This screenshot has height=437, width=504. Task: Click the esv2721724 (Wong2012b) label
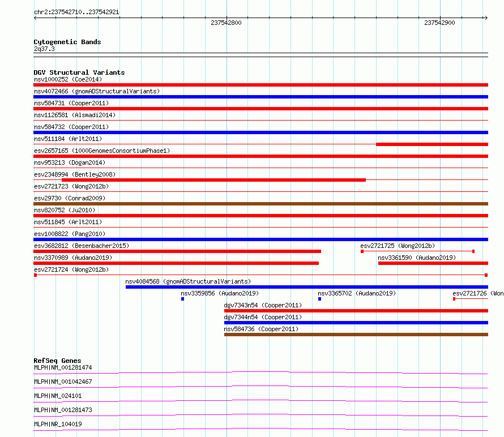pyautogui.click(x=71, y=269)
